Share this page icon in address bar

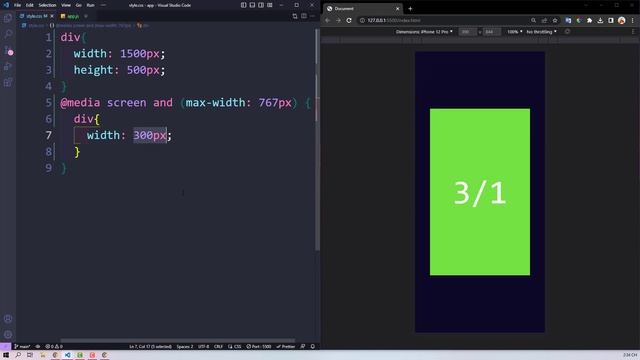[x=544, y=20]
